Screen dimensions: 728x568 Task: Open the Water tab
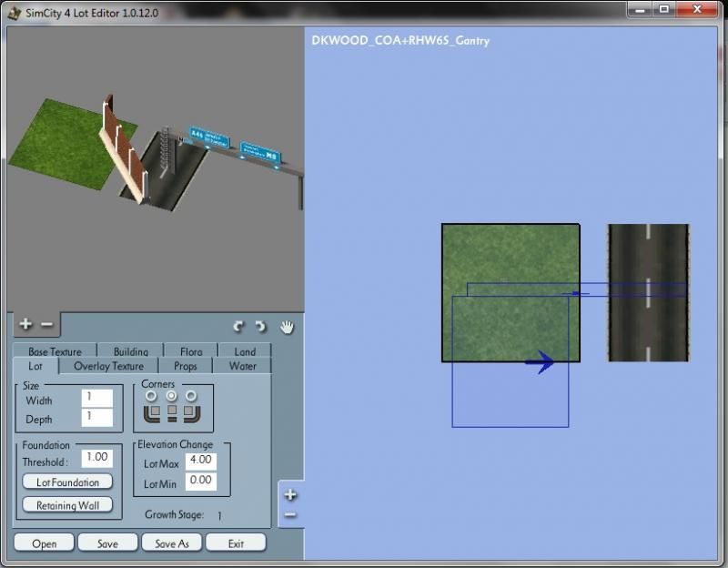[x=242, y=366]
